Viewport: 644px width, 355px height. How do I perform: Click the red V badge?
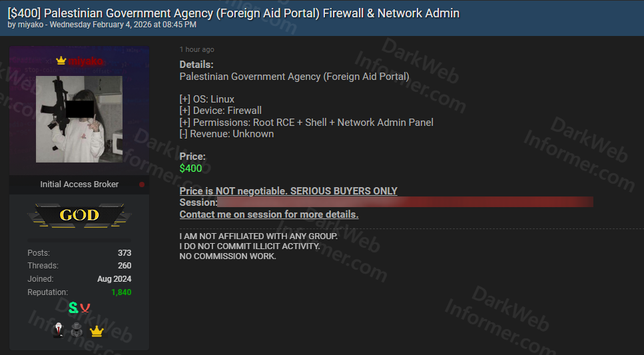click(85, 308)
